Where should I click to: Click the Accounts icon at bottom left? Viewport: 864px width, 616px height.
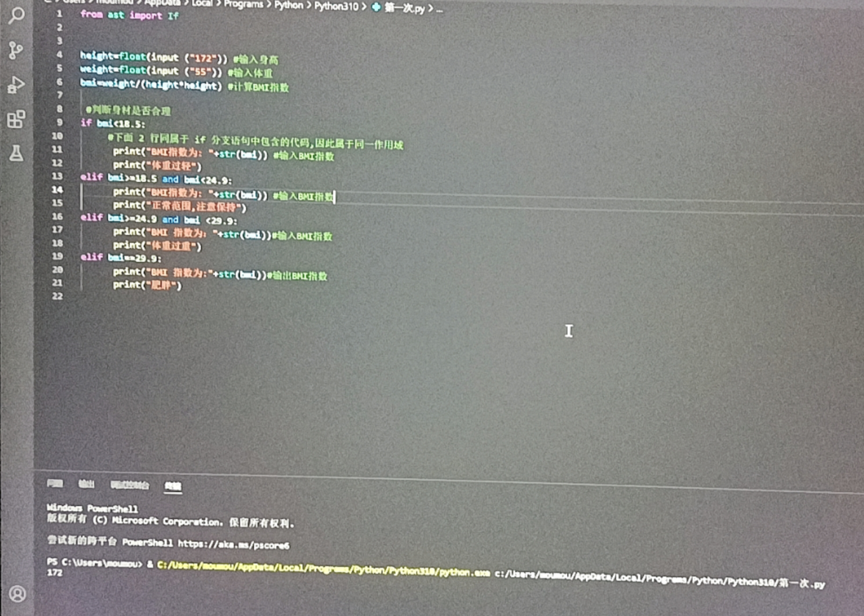pyautogui.click(x=17, y=593)
